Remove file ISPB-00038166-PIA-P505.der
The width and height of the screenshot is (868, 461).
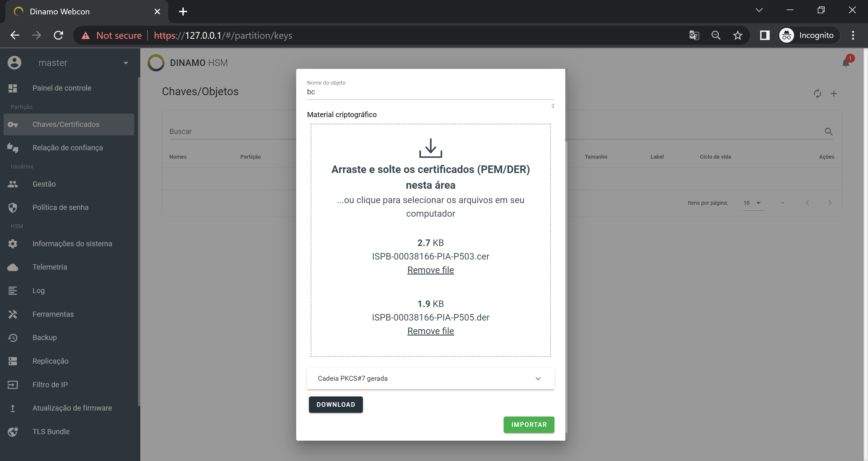click(x=430, y=331)
